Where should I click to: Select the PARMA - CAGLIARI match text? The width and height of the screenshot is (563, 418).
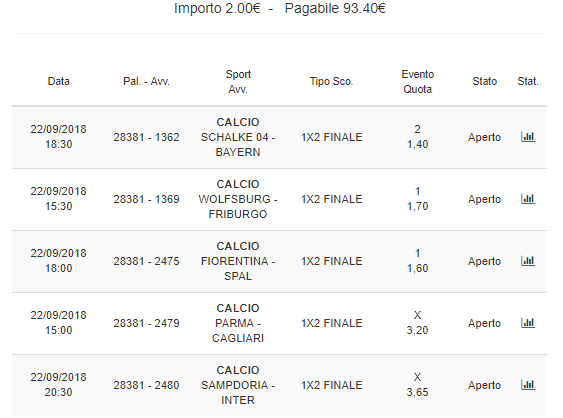(x=238, y=330)
